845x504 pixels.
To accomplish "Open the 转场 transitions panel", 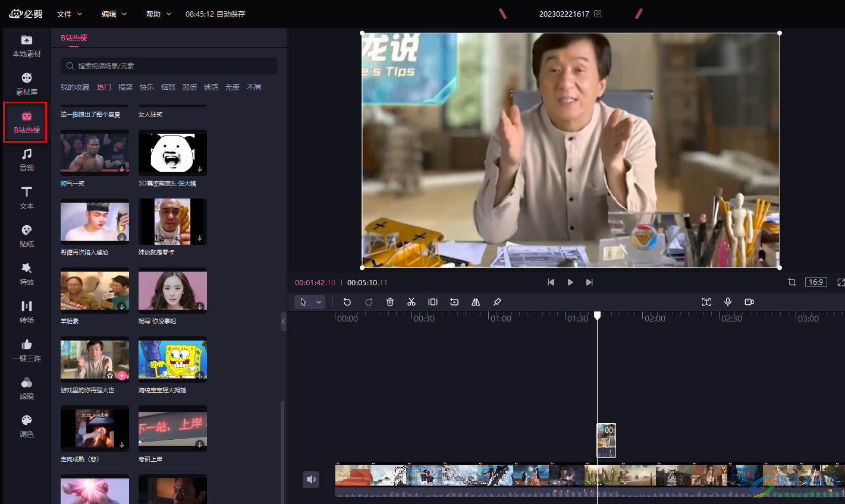I will coord(27,312).
